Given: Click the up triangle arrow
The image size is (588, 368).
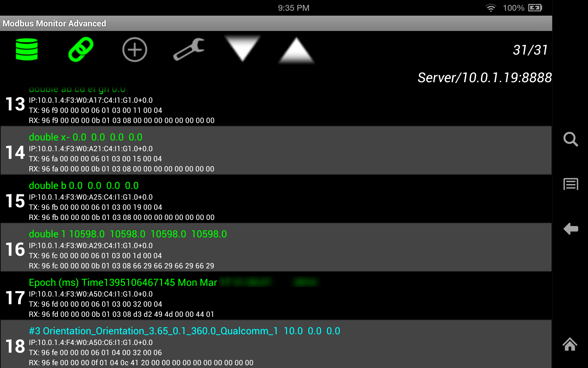Looking at the screenshot, I should pyautogui.click(x=296, y=51).
